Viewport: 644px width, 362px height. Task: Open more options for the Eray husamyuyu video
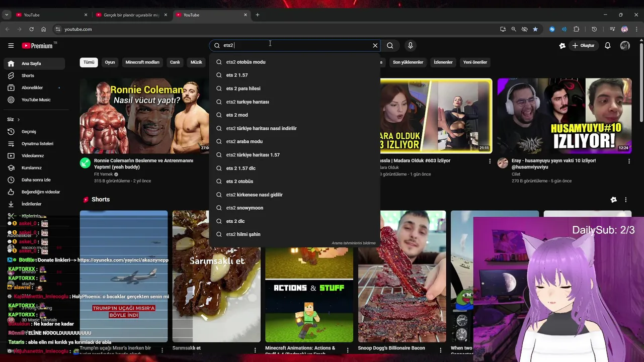[x=629, y=161]
